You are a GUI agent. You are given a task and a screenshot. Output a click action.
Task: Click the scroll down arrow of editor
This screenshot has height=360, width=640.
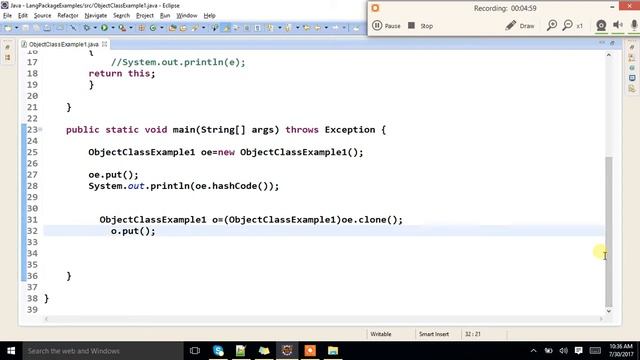click(609, 311)
